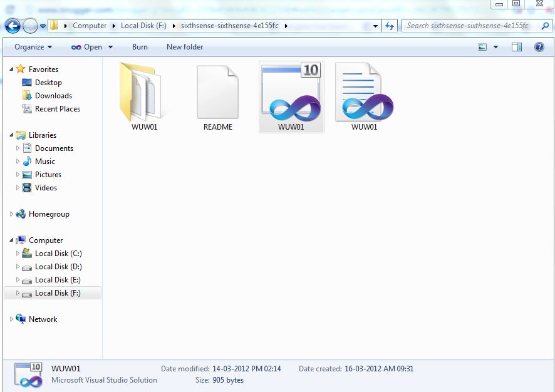
Task: Click sixthsense-sixthsense-4e155fc in the breadcrumb
Action: click(x=229, y=26)
